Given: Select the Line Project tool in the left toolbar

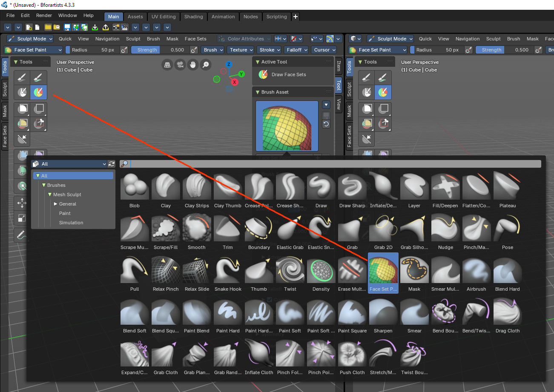Looking at the screenshot, I should click(22, 139).
